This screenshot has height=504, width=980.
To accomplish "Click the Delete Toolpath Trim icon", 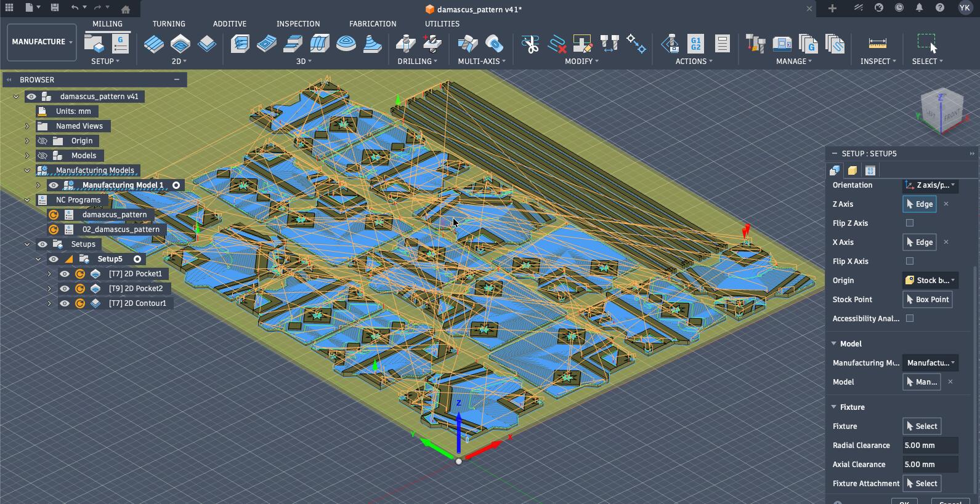I will 557,44.
